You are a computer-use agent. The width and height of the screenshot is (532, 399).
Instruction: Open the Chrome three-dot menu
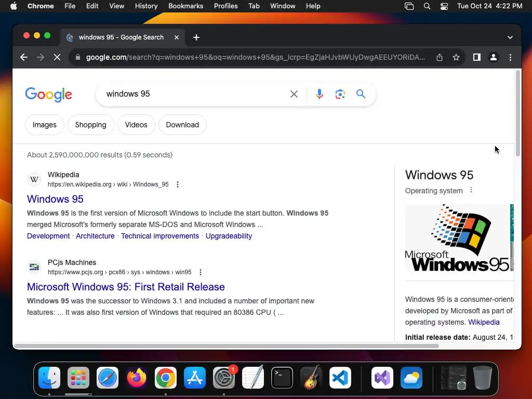pyautogui.click(x=510, y=57)
